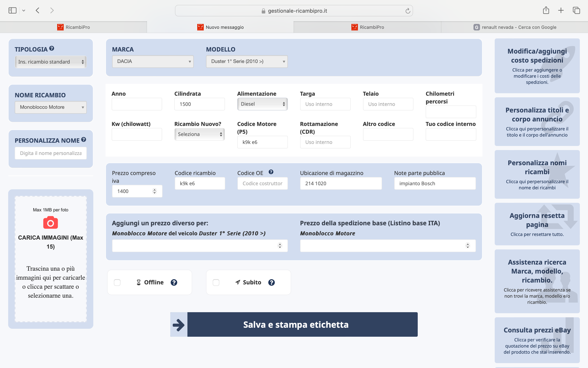This screenshot has height=368, width=588.
Task: Click the red camera upload icon
Action: (51, 223)
